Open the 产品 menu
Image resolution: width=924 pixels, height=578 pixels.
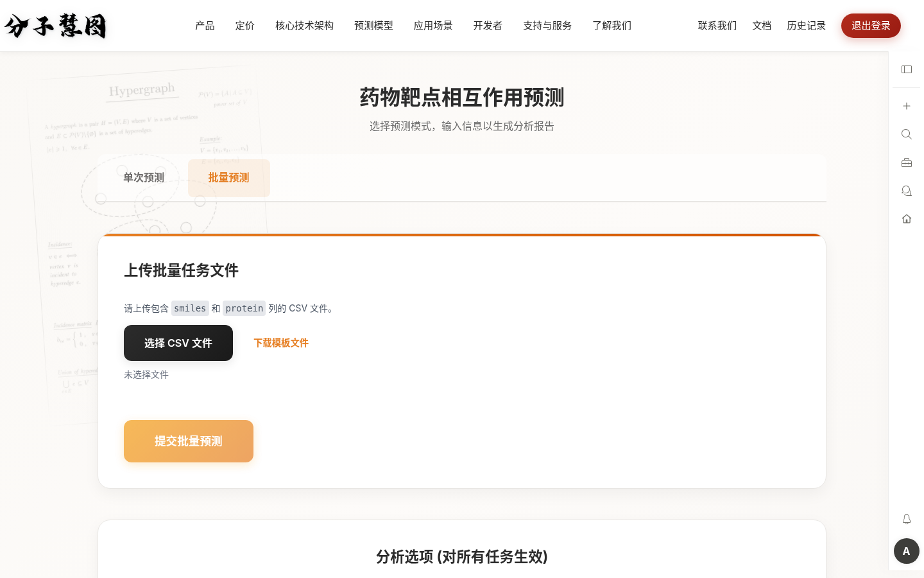coord(205,26)
